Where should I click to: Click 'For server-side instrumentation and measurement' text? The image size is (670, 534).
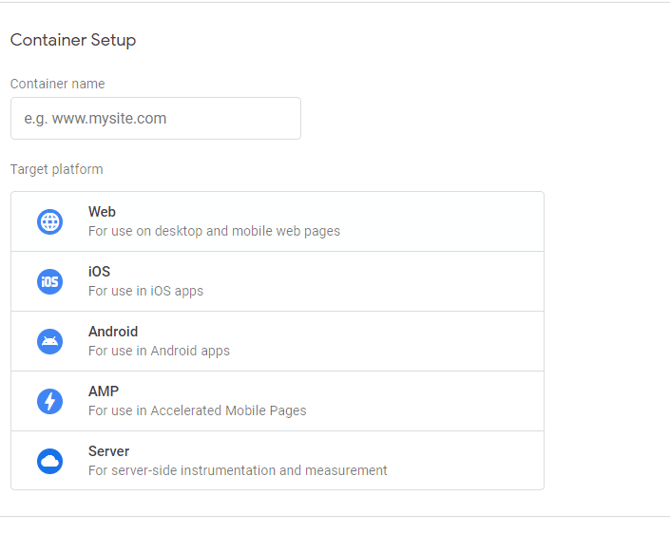point(237,470)
